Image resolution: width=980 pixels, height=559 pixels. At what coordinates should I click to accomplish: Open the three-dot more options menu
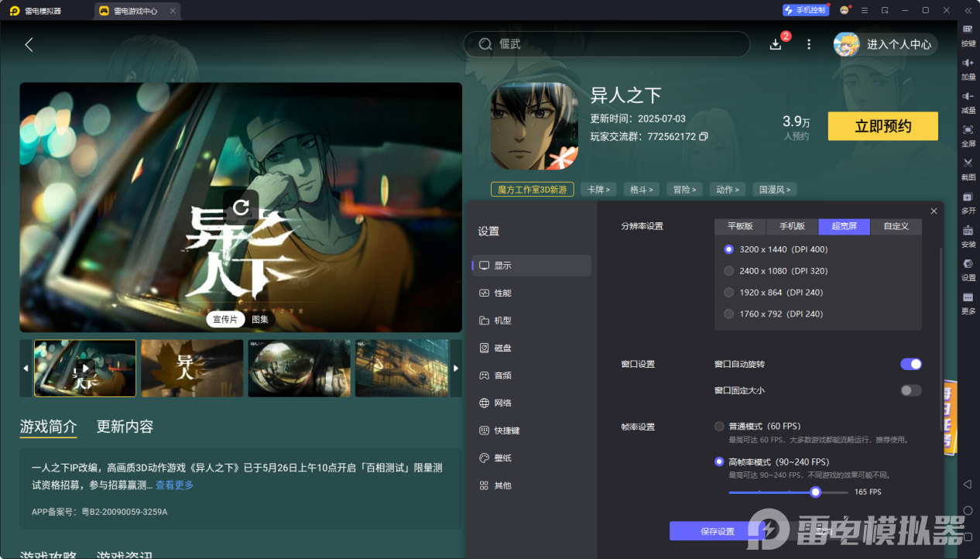pyautogui.click(x=809, y=44)
